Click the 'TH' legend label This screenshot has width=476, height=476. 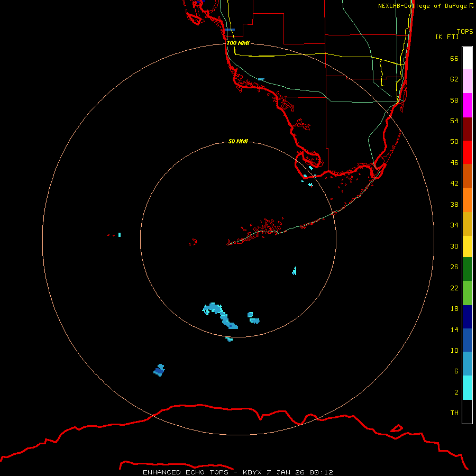point(454,413)
